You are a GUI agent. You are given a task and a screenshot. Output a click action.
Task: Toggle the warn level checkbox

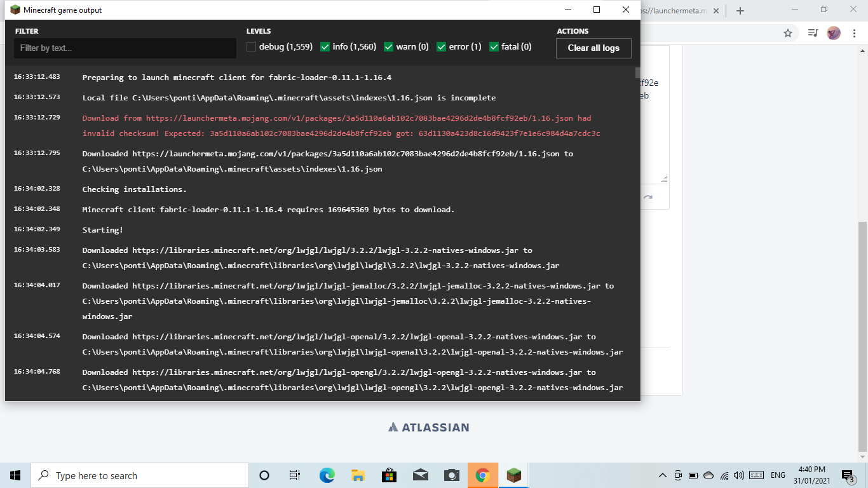coord(388,46)
